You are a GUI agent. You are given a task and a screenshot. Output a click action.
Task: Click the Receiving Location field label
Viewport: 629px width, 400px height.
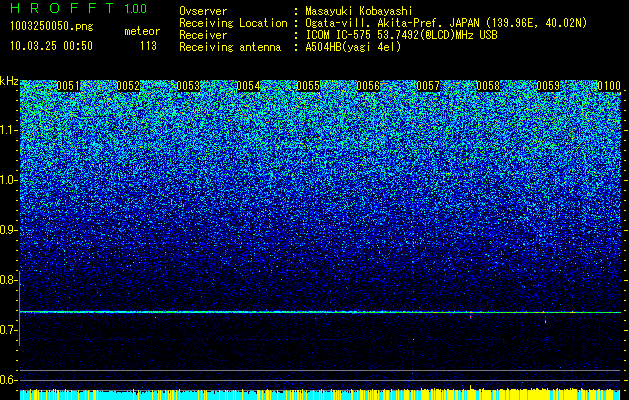pos(233,23)
